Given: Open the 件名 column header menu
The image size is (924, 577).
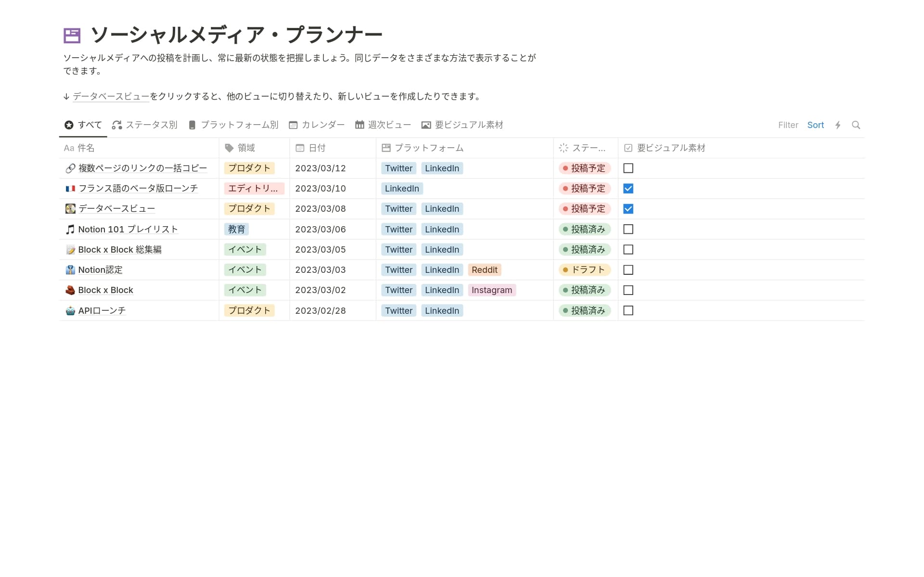Looking at the screenshot, I should tap(86, 148).
